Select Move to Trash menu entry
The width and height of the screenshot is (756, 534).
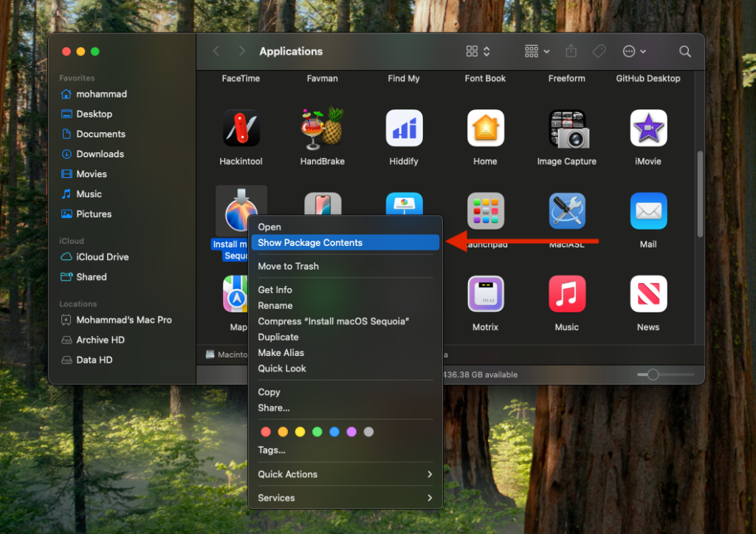pyautogui.click(x=289, y=266)
